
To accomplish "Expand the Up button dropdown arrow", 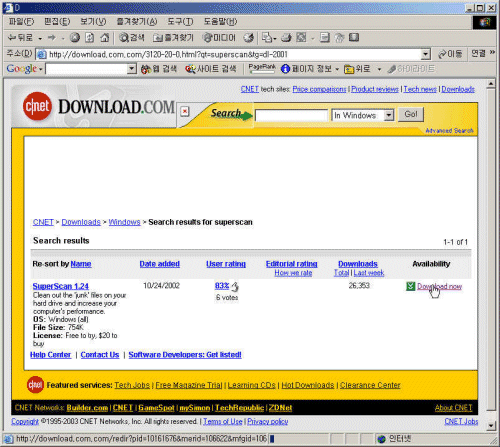I will (x=379, y=69).
